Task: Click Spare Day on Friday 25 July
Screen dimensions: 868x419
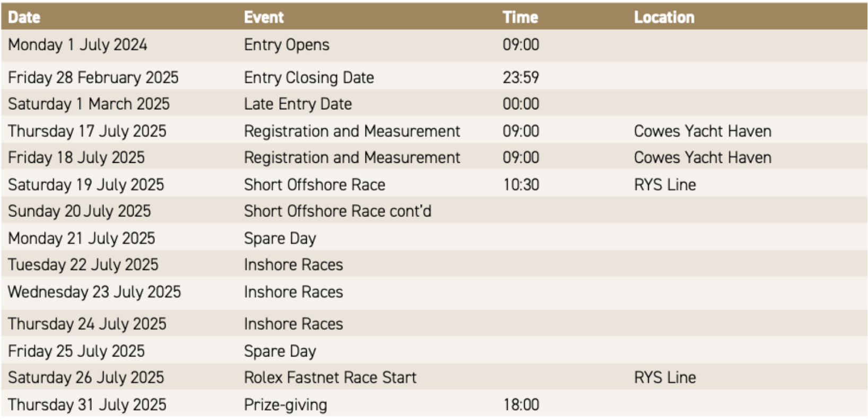Action: (280, 351)
